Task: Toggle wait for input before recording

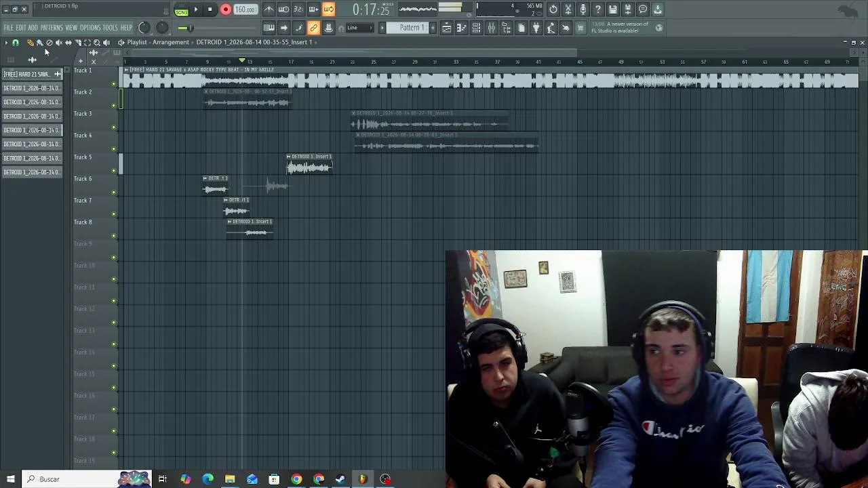Action: (283, 9)
